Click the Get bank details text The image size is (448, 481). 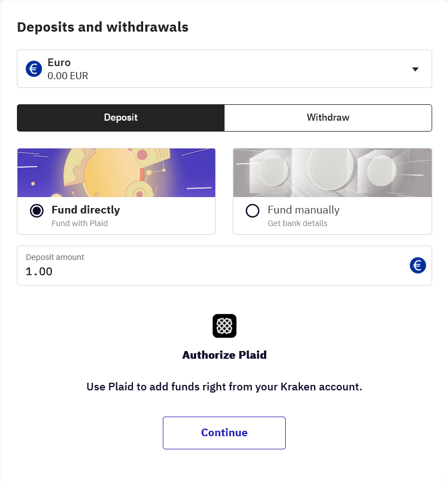[x=297, y=223]
